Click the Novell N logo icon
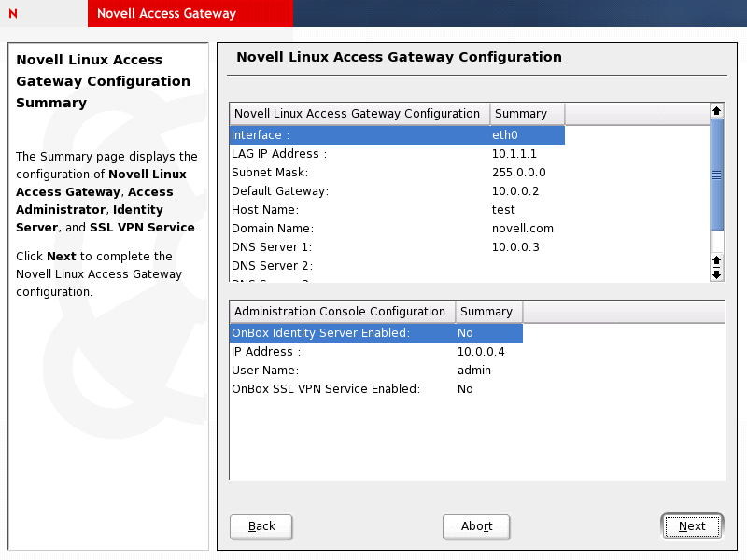Viewport: 747px width, 560px height. click(13, 13)
